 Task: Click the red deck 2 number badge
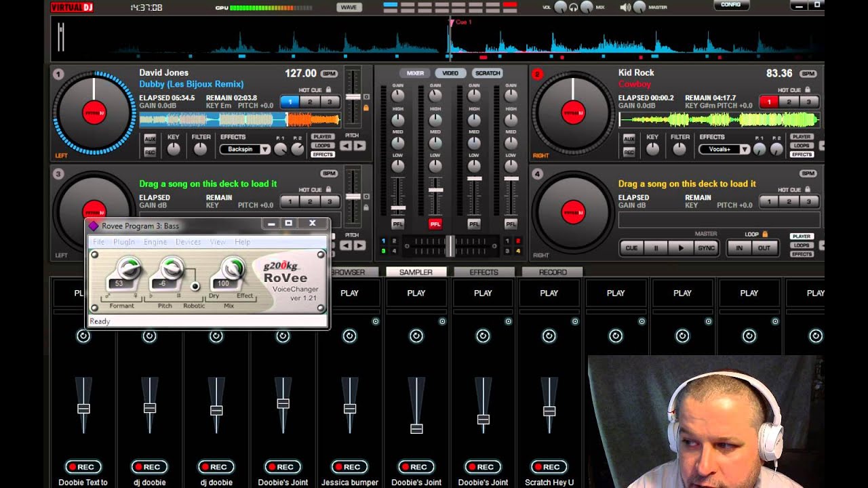coord(538,74)
